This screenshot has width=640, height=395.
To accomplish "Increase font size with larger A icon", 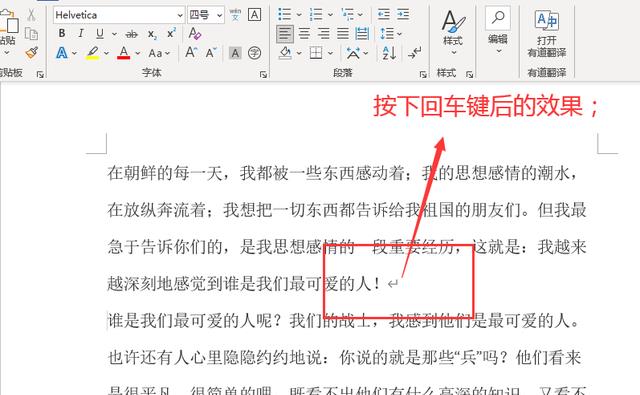I will point(191,53).
